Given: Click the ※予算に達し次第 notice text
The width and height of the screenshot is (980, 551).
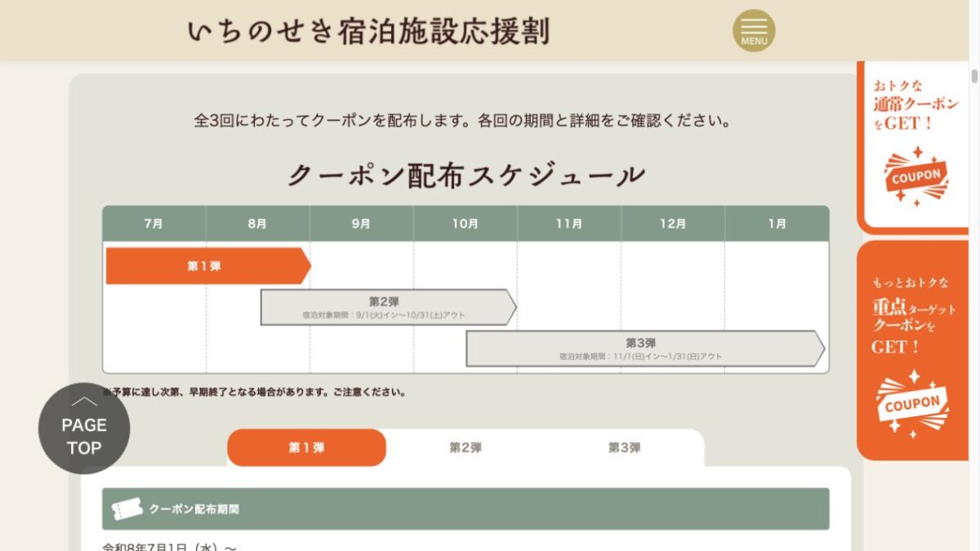Looking at the screenshot, I should pos(254,392).
